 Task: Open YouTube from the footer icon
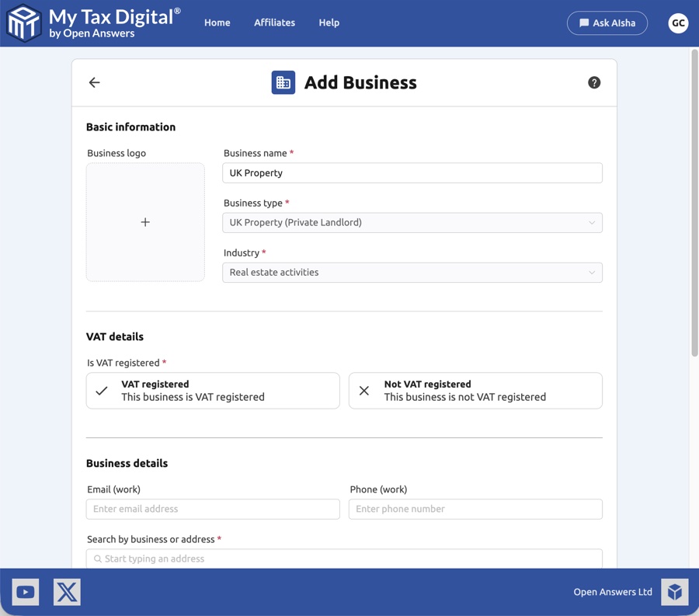coord(25,592)
